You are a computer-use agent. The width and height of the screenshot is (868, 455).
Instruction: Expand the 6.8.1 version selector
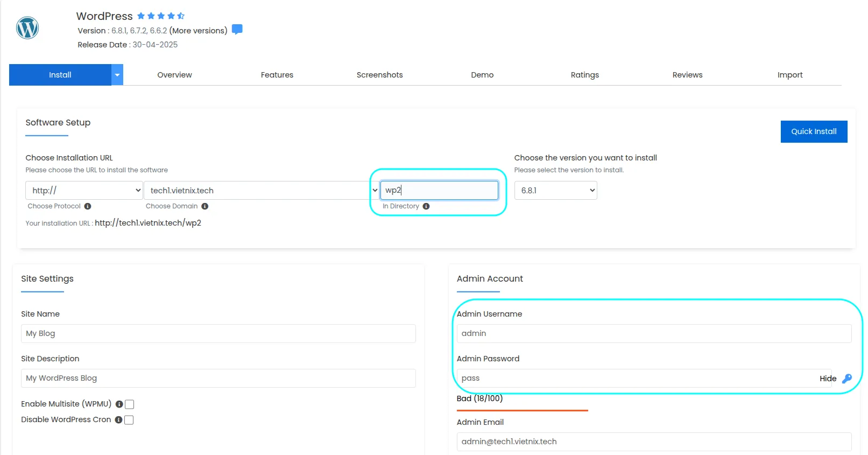[x=555, y=191]
